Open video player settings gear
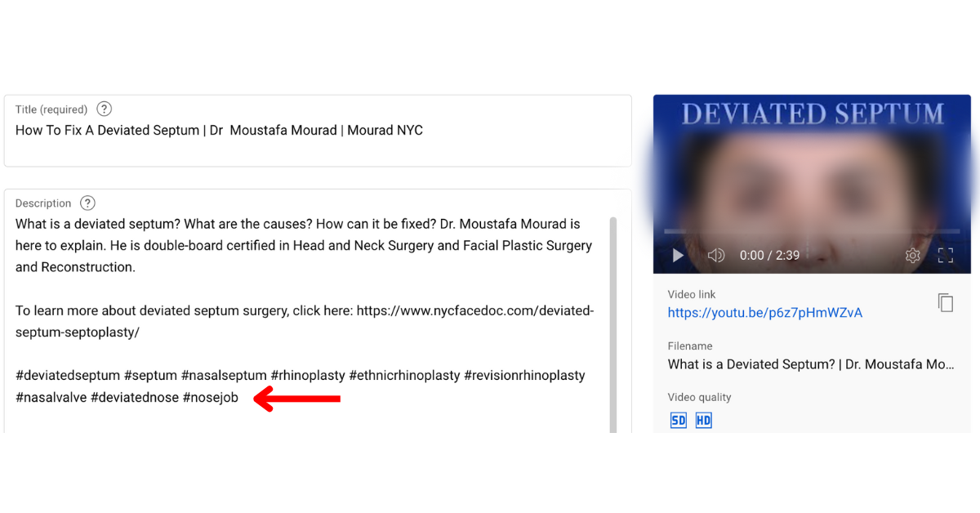Image resolution: width=980 pixels, height=513 pixels. click(913, 256)
